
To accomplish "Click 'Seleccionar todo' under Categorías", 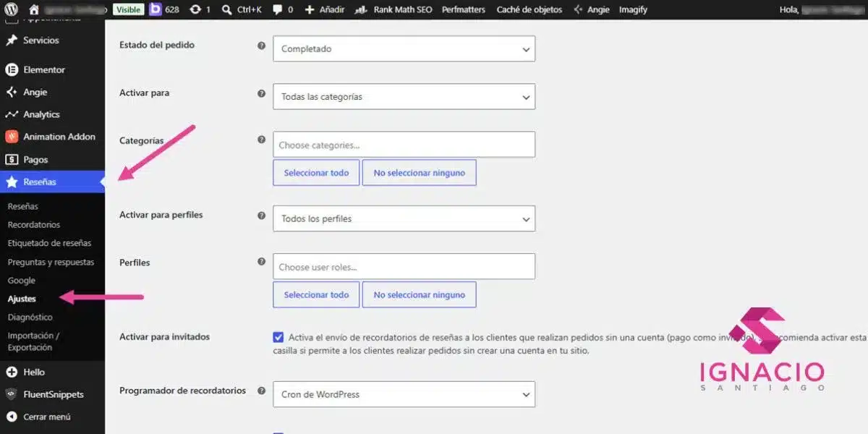I will pyautogui.click(x=316, y=173).
